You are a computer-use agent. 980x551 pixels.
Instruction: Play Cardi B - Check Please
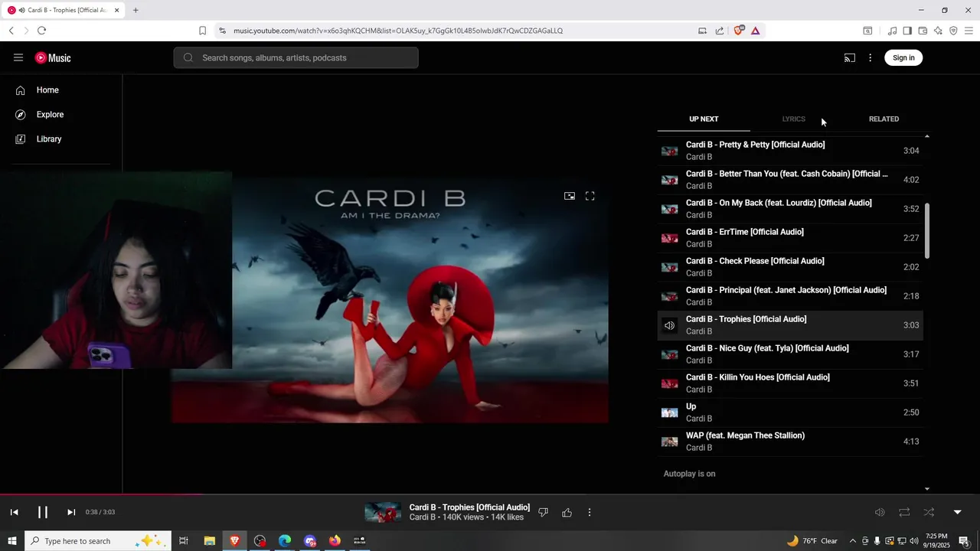point(790,267)
